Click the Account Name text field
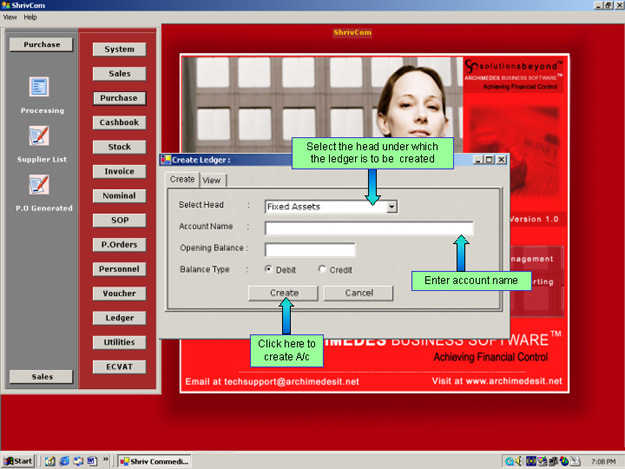Screen dimensions: 625x469 368,228
